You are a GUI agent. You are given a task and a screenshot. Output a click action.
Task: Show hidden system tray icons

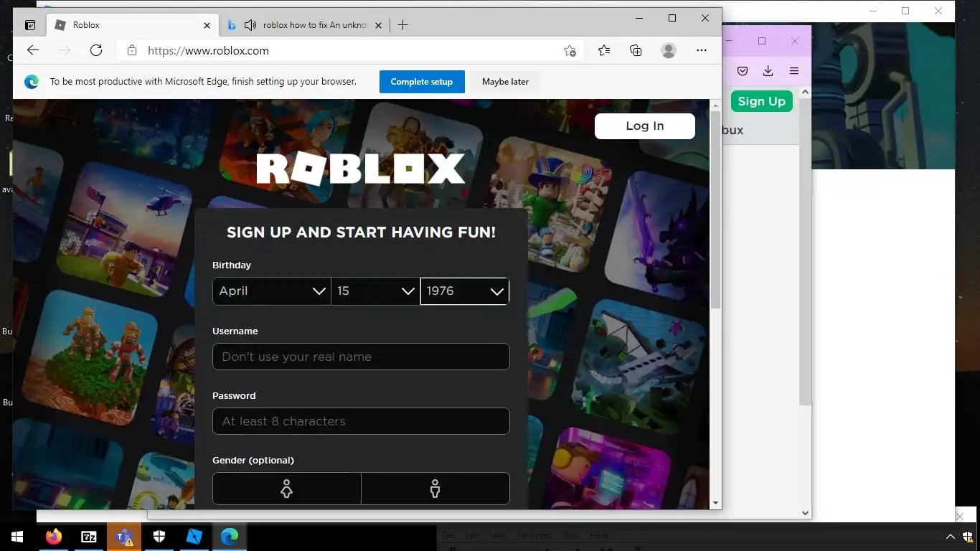click(950, 537)
